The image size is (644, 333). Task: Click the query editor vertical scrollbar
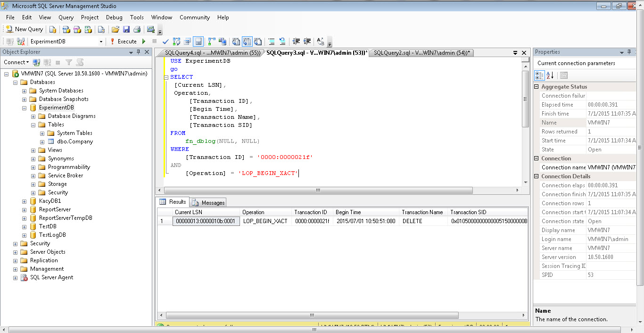(526, 100)
